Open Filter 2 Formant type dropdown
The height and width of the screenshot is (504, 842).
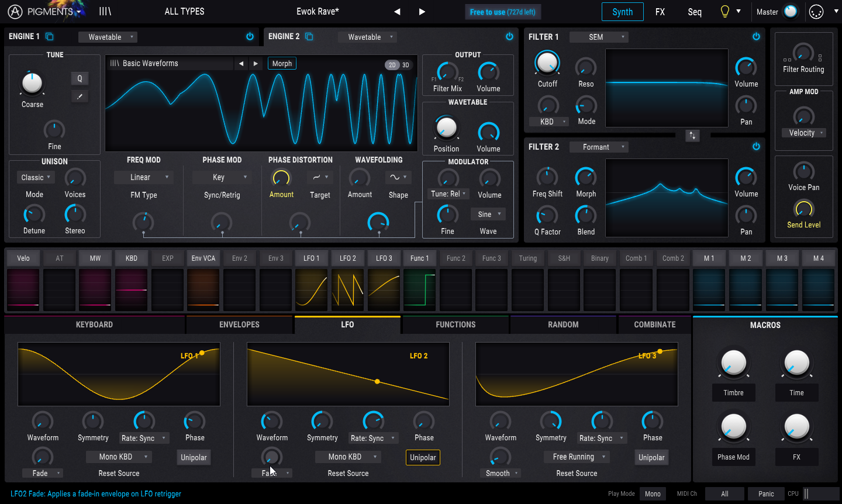pos(599,147)
